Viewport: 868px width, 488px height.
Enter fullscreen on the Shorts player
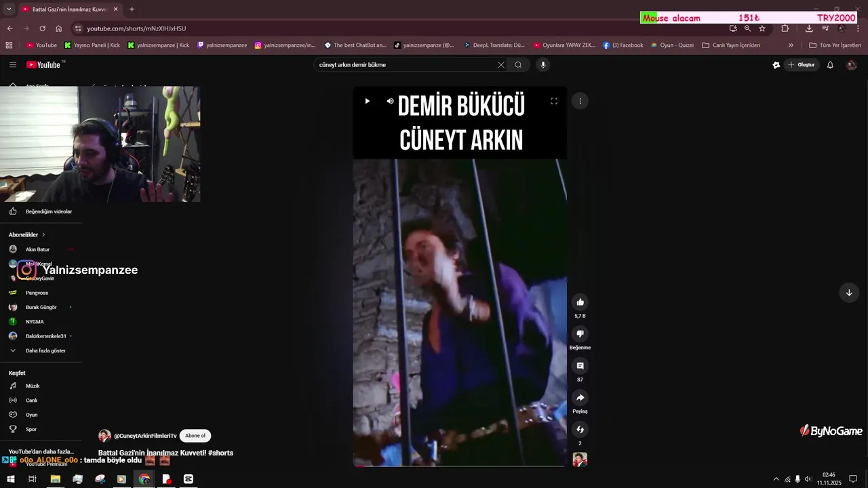(x=553, y=101)
